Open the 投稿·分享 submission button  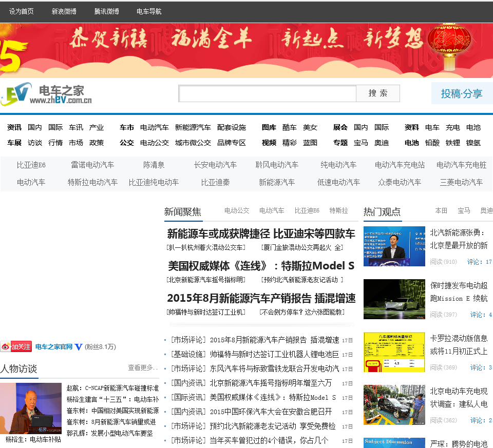[462, 93]
